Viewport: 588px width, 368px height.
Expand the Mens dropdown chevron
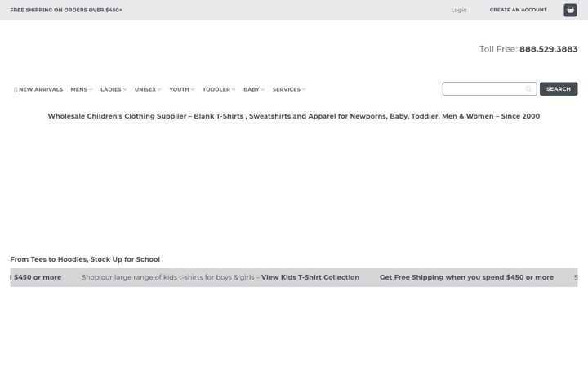pos(91,89)
